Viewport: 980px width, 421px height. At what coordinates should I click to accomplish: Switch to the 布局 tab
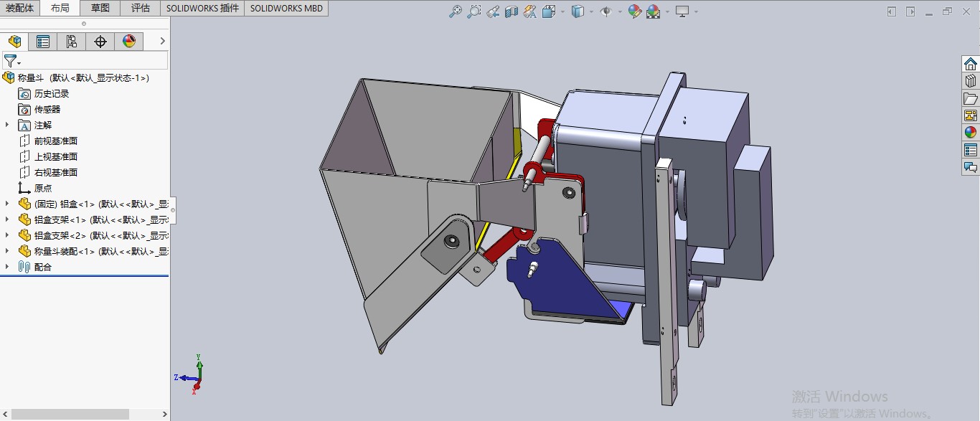click(x=60, y=9)
